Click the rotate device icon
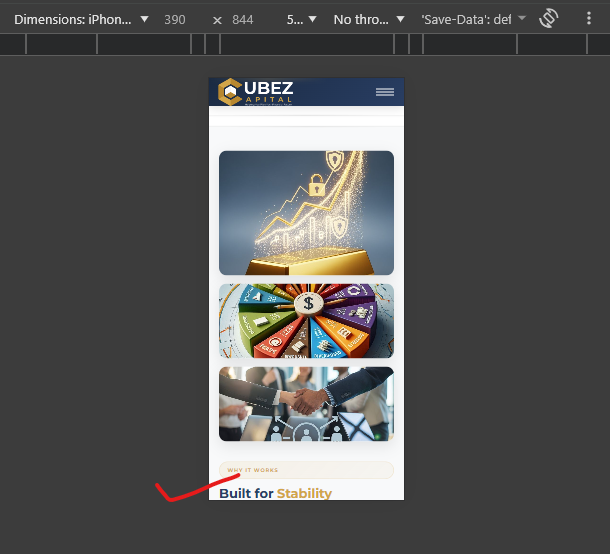610x554 pixels. 549,18
